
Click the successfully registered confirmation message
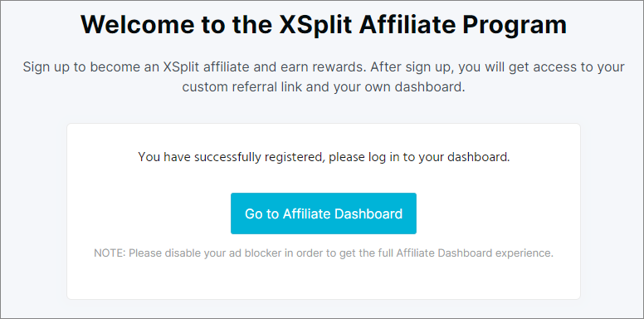324,158
